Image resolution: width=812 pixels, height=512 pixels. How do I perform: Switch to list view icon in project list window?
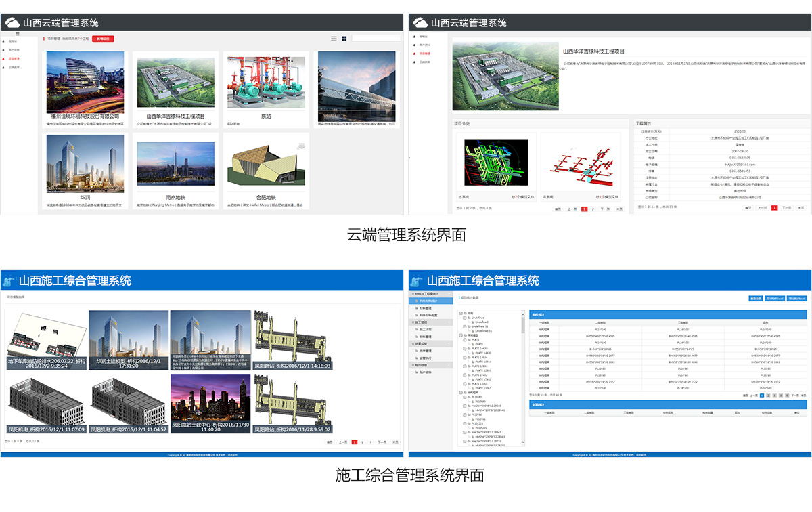click(x=334, y=39)
